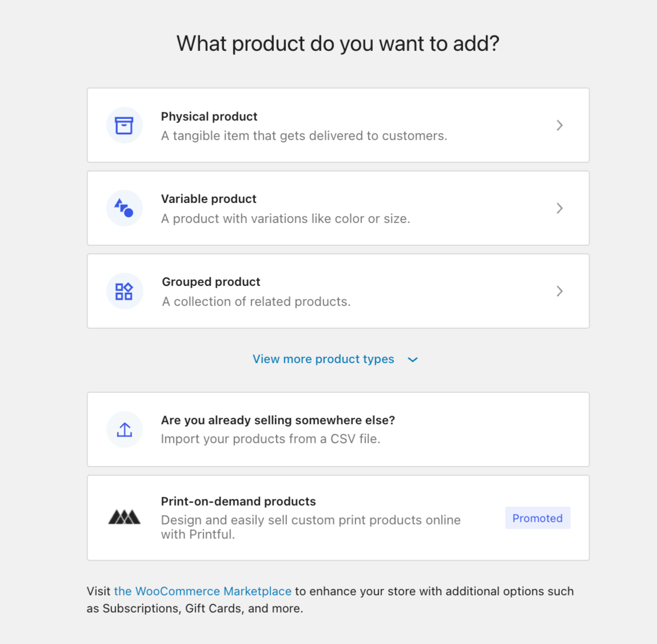Click the Grouped product grid icon
Screen dimensions: 657x644
124,291
